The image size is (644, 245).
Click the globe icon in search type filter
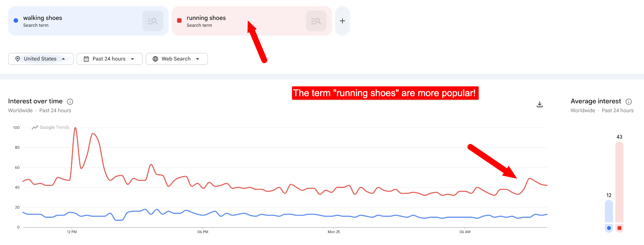click(155, 59)
